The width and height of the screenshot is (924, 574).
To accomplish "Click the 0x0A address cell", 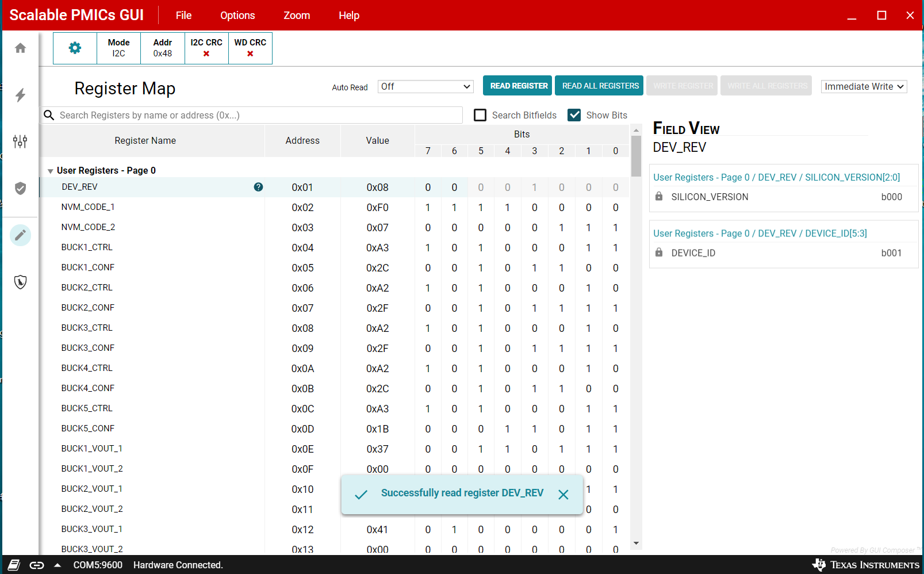I will (x=302, y=369).
